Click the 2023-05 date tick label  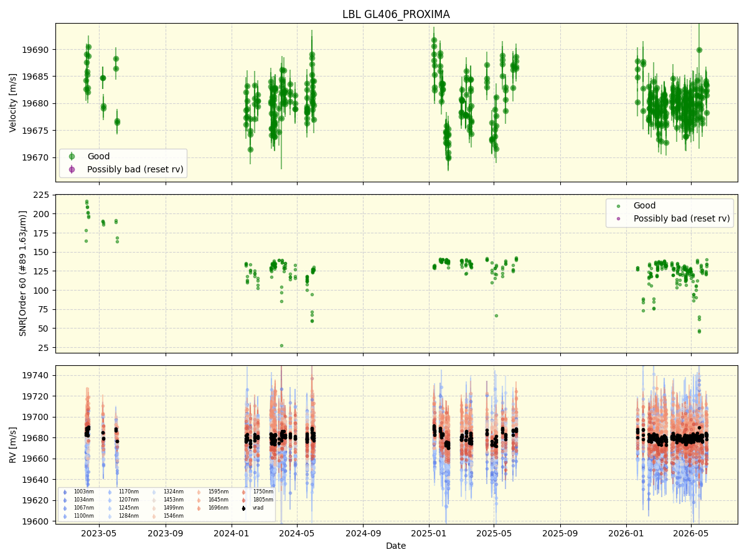pyautogui.click(x=100, y=533)
